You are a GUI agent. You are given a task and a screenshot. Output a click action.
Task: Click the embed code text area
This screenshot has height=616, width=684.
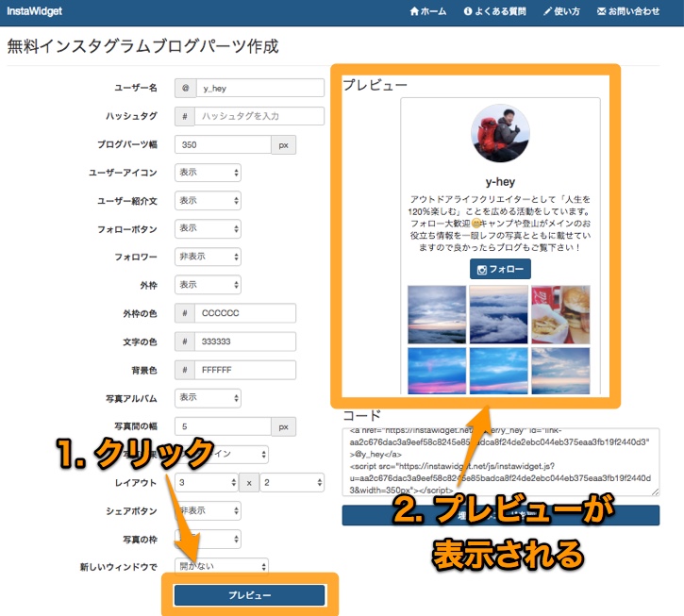[x=501, y=462]
